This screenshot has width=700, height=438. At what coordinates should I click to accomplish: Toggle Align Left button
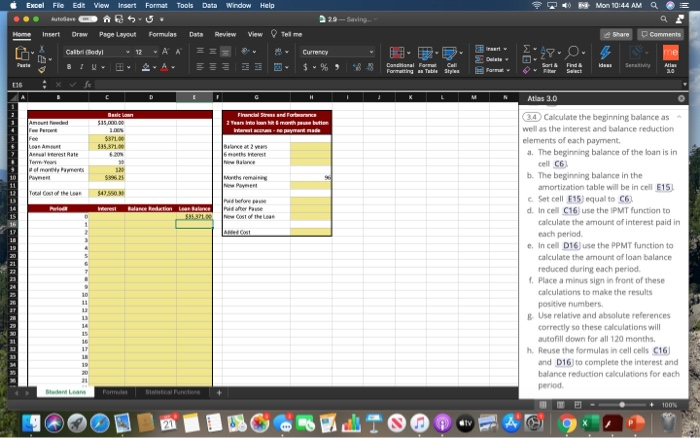pos(200,67)
